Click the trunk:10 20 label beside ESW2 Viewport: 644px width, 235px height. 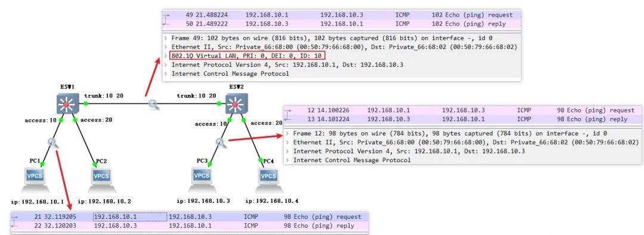[x=196, y=95]
